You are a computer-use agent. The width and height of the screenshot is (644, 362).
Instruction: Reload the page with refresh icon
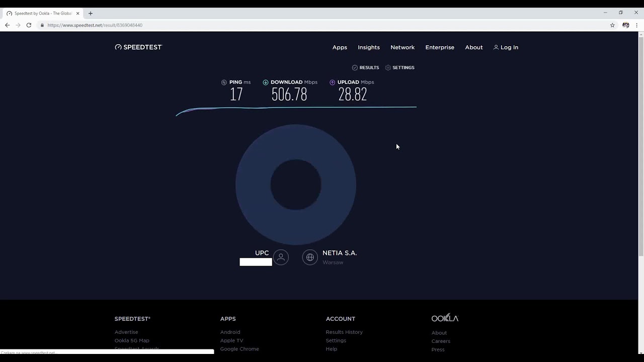pyautogui.click(x=29, y=25)
